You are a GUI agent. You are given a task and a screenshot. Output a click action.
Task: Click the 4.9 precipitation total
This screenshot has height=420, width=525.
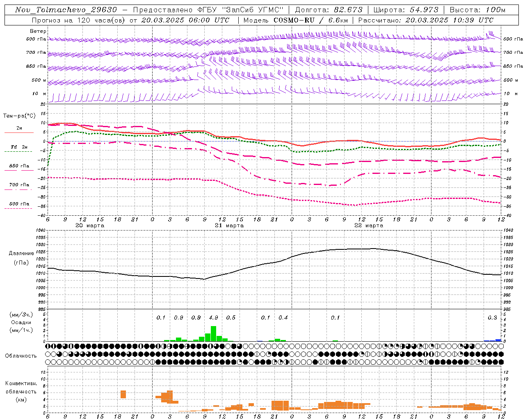pos(213,317)
